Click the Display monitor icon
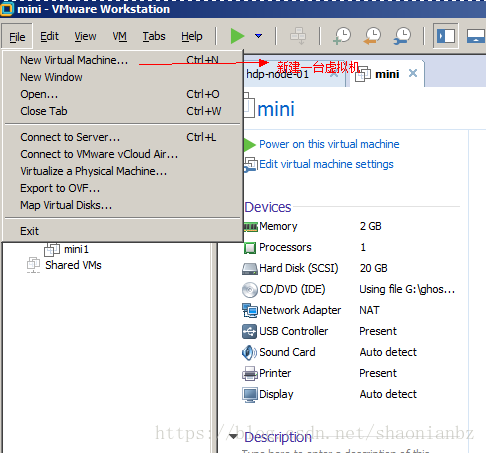This screenshot has width=486, height=453. (x=250, y=395)
